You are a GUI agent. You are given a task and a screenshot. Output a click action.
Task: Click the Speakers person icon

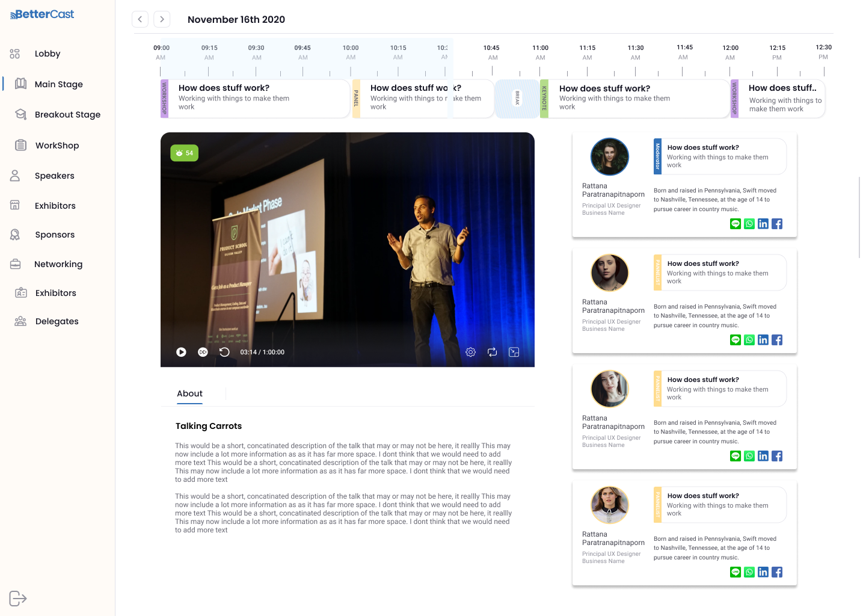tap(15, 176)
